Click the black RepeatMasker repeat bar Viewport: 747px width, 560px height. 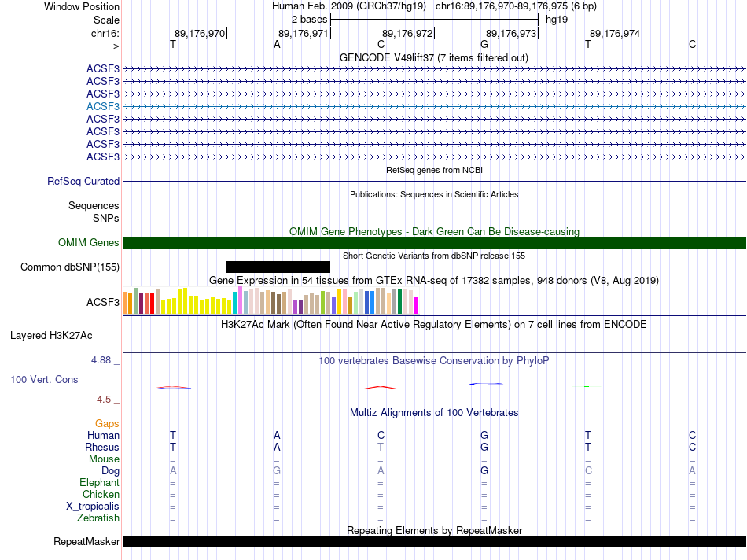point(434,541)
